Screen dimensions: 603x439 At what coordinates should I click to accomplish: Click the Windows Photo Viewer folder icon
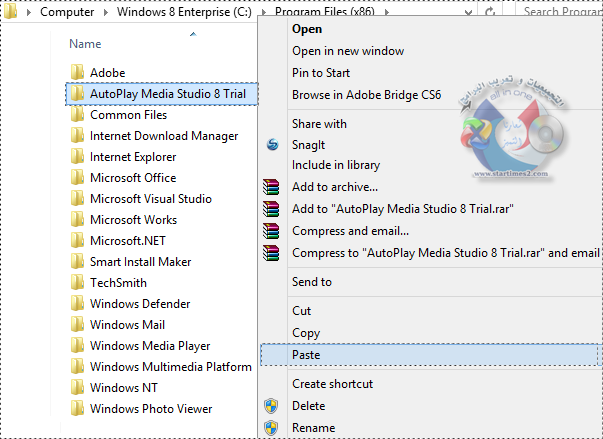[x=77, y=408]
